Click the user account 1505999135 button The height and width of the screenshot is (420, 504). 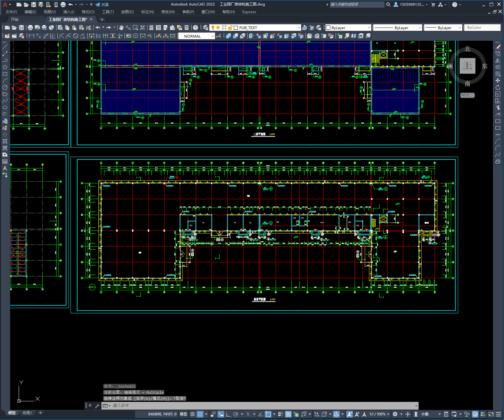click(x=411, y=5)
